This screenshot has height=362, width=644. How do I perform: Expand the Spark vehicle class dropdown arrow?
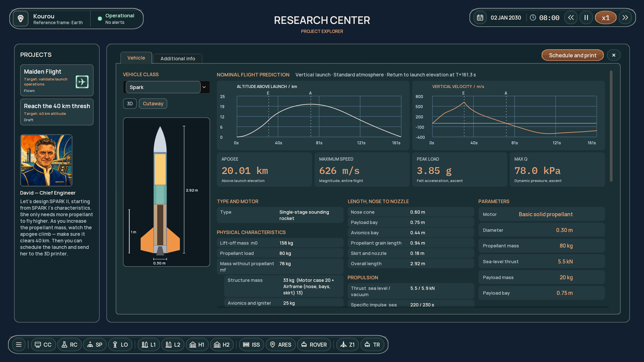click(x=204, y=87)
